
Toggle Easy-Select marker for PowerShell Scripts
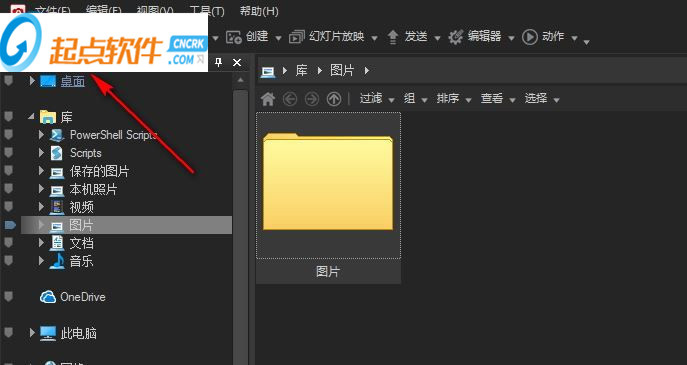coord(8,135)
